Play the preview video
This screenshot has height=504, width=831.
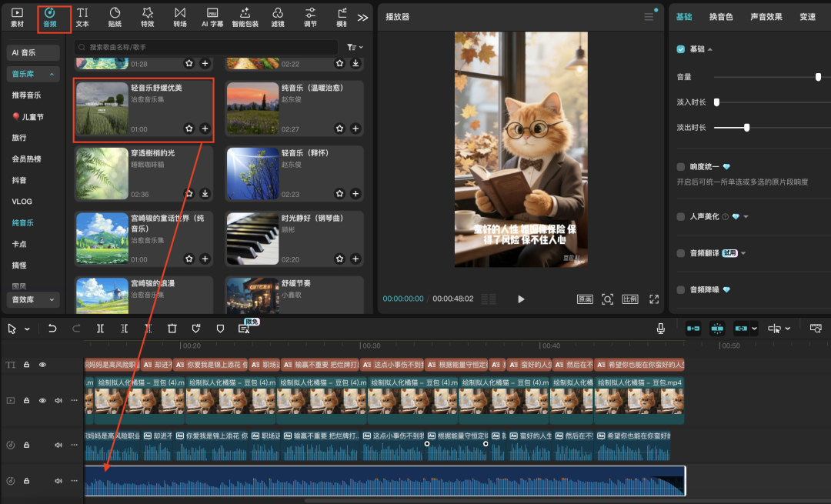point(521,299)
